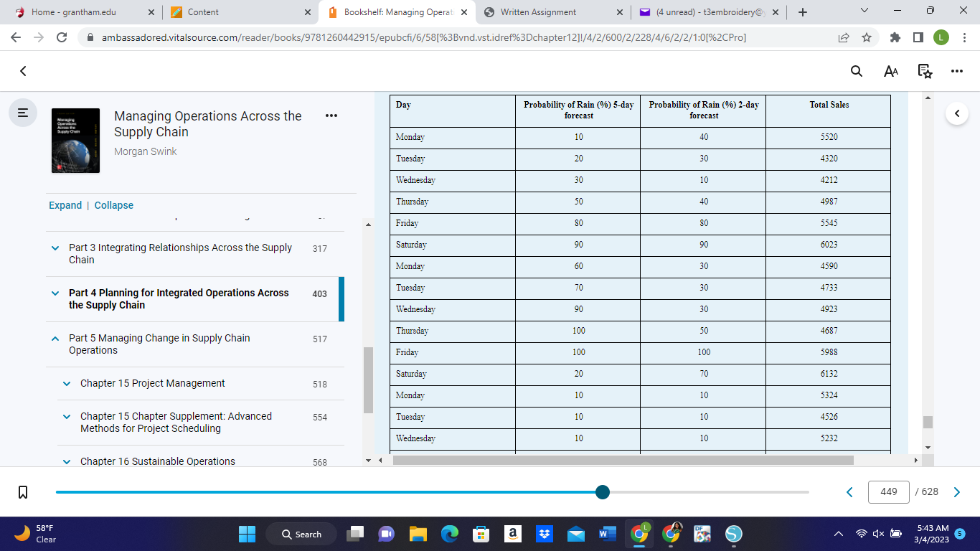Open Microsoft Edge from taskbar
This screenshot has height=551, width=980.
click(x=449, y=534)
